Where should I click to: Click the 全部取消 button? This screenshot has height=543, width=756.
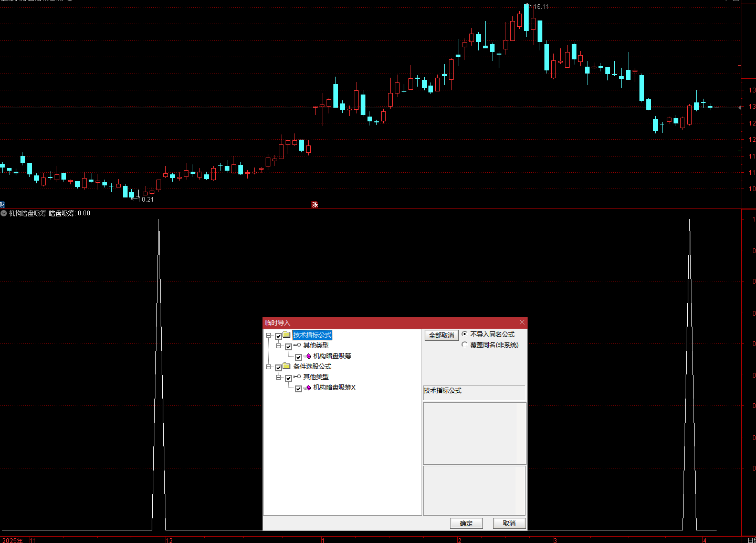tap(442, 335)
